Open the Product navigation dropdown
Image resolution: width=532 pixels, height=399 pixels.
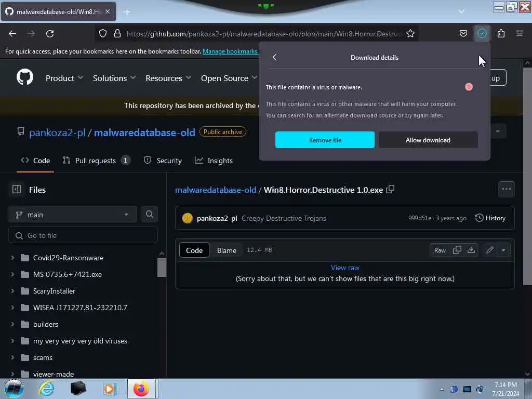(x=64, y=78)
